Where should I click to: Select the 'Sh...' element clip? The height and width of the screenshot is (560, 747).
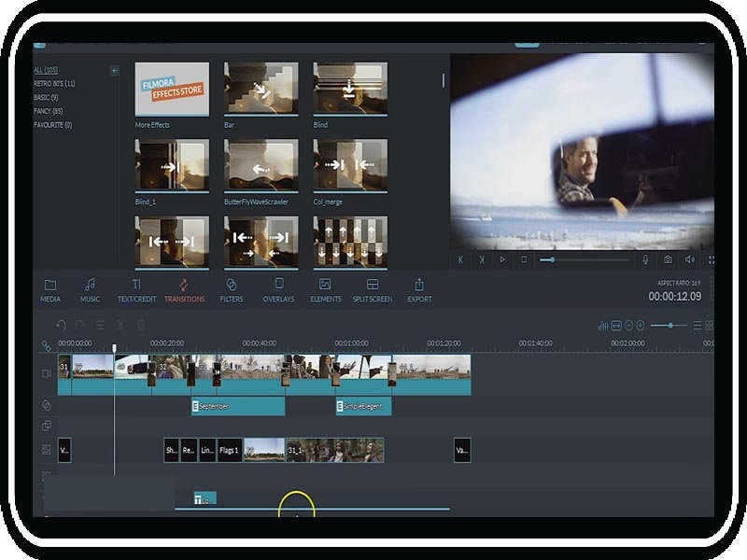point(172,450)
